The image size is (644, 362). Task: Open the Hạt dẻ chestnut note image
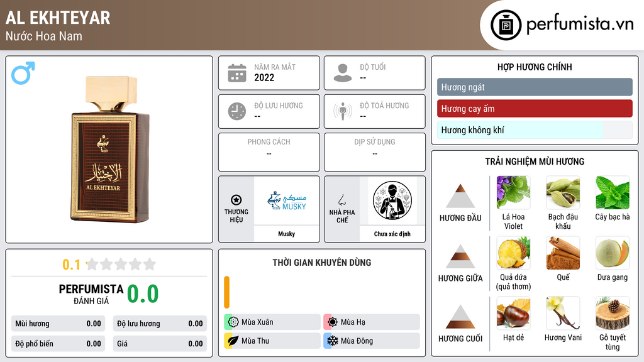tap(513, 313)
